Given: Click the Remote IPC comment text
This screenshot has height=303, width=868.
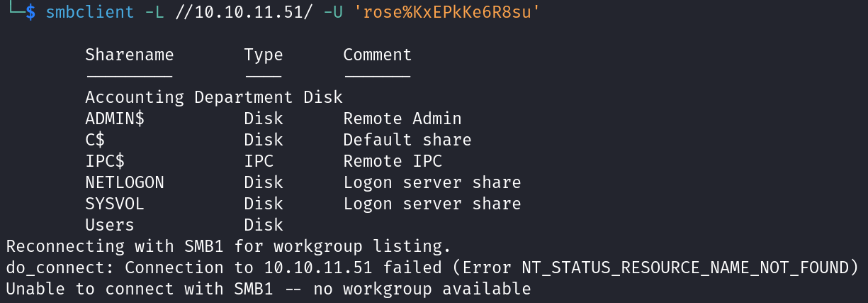Looking at the screenshot, I should click(393, 161).
